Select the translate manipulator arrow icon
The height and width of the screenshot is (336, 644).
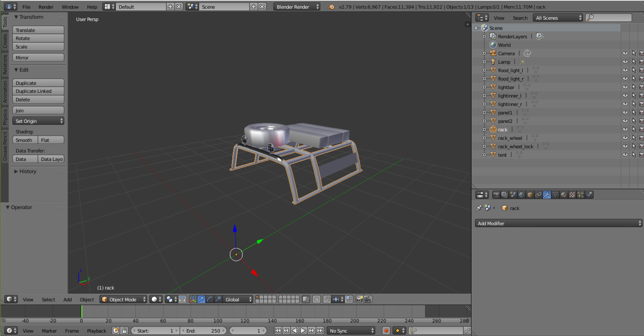tap(201, 299)
